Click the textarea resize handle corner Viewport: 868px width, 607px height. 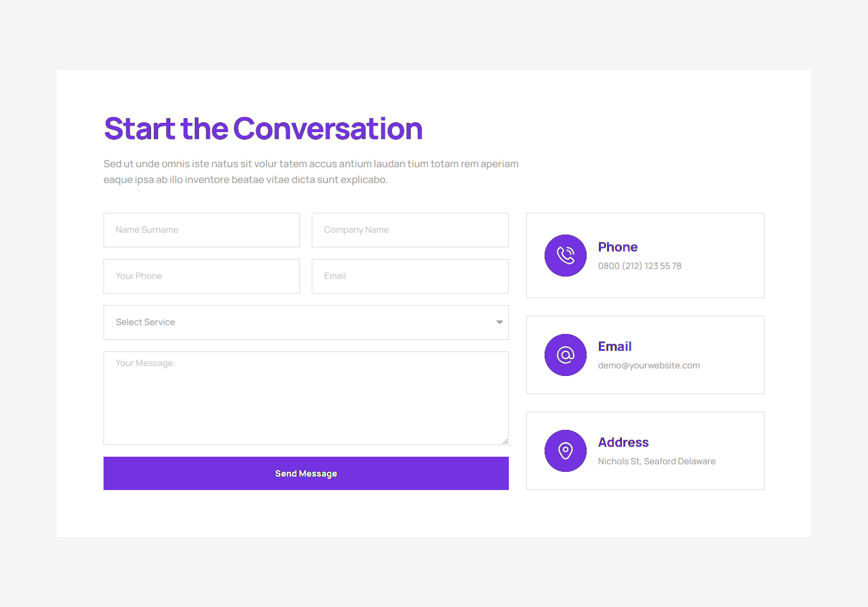pyautogui.click(x=505, y=442)
